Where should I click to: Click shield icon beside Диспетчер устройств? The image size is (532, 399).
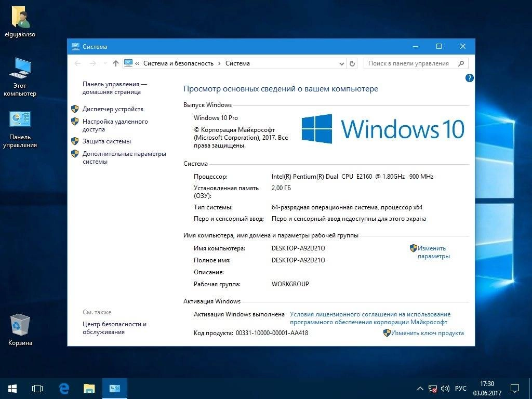click(75, 109)
